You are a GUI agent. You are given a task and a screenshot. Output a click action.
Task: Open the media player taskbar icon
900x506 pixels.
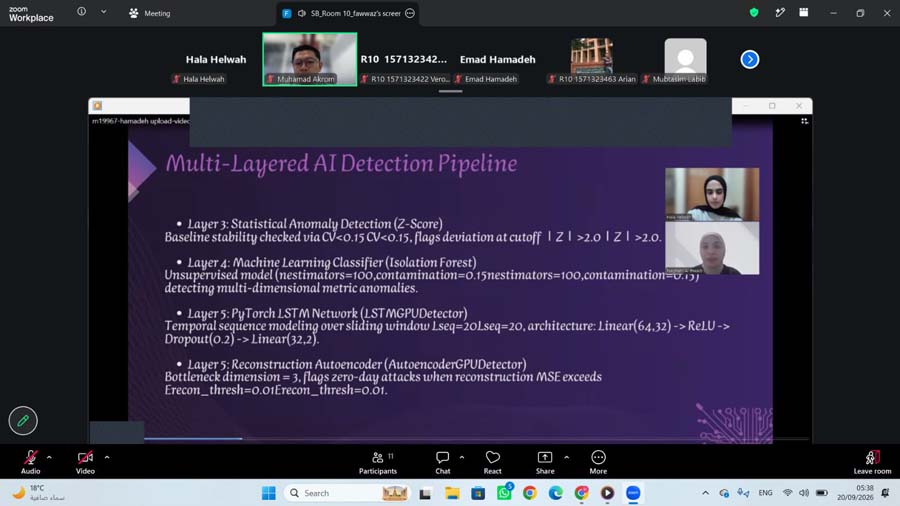pos(607,493)
